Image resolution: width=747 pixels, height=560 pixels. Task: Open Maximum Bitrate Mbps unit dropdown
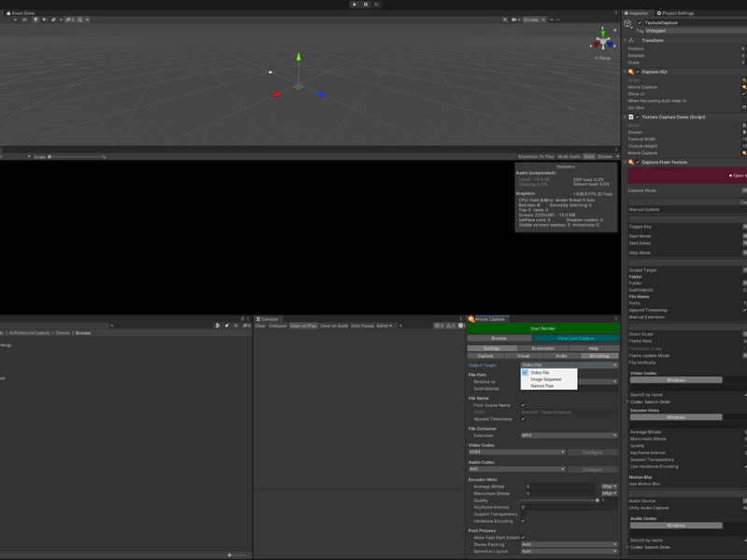pyautogui.click(x=610, y=494)
